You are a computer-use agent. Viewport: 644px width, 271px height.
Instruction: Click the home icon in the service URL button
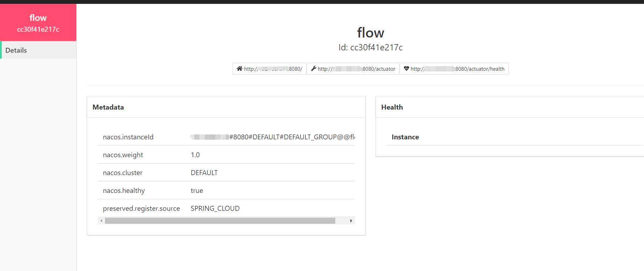(239, 69)
